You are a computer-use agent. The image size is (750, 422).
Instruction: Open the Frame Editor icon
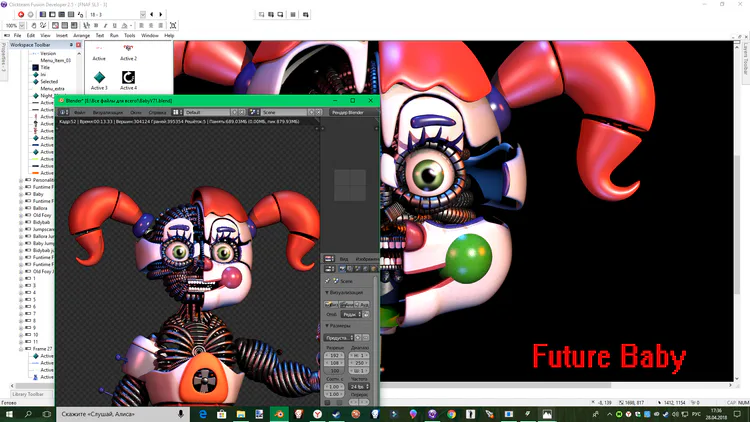(x=52, y=14)
